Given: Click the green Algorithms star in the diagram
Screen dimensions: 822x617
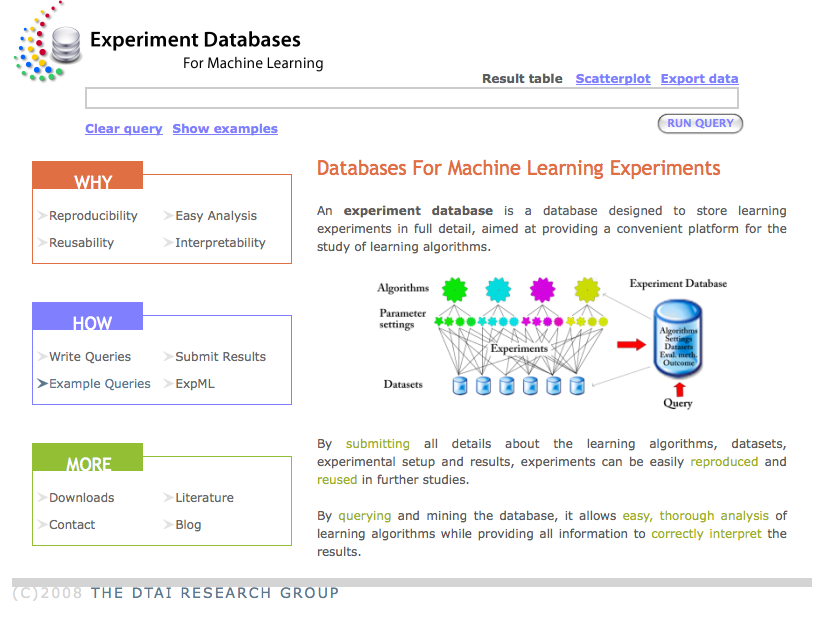Looking at the screenshot, I should tap(455, 290).
